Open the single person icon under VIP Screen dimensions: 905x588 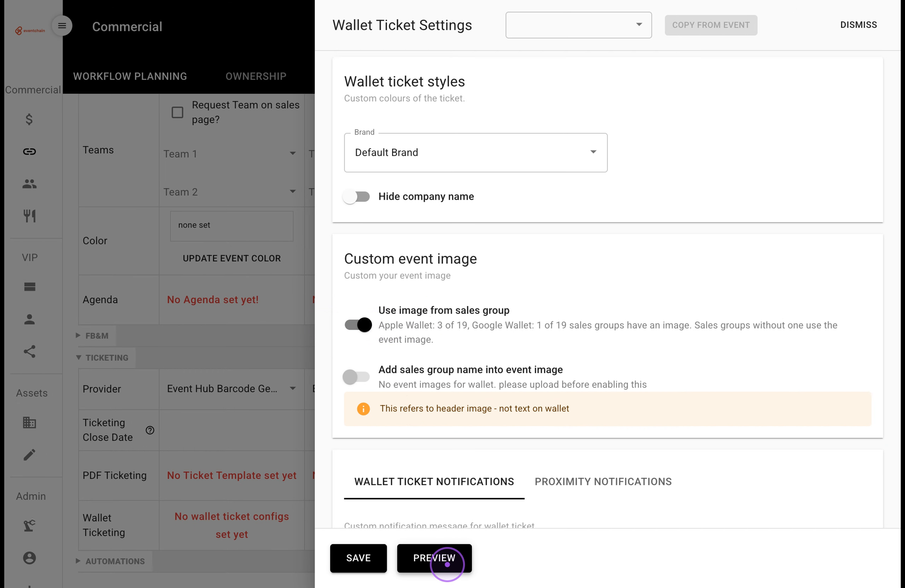[29, 319]
